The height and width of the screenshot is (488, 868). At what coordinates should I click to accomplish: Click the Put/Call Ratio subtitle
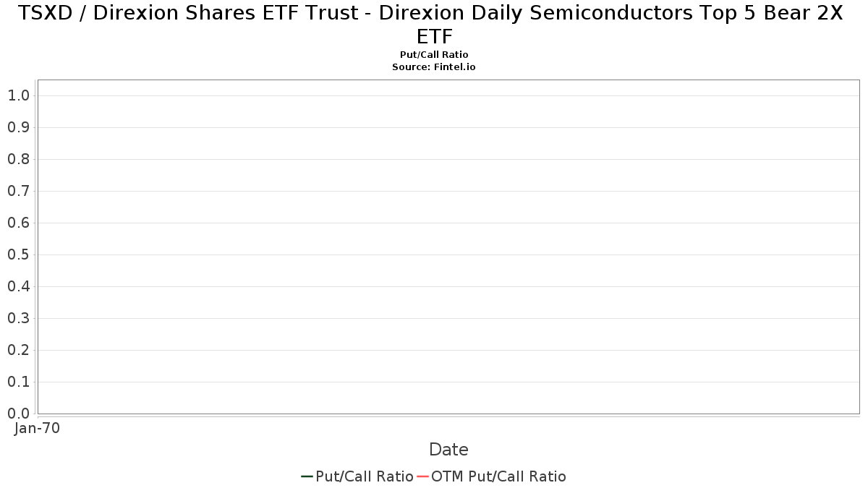434,55
